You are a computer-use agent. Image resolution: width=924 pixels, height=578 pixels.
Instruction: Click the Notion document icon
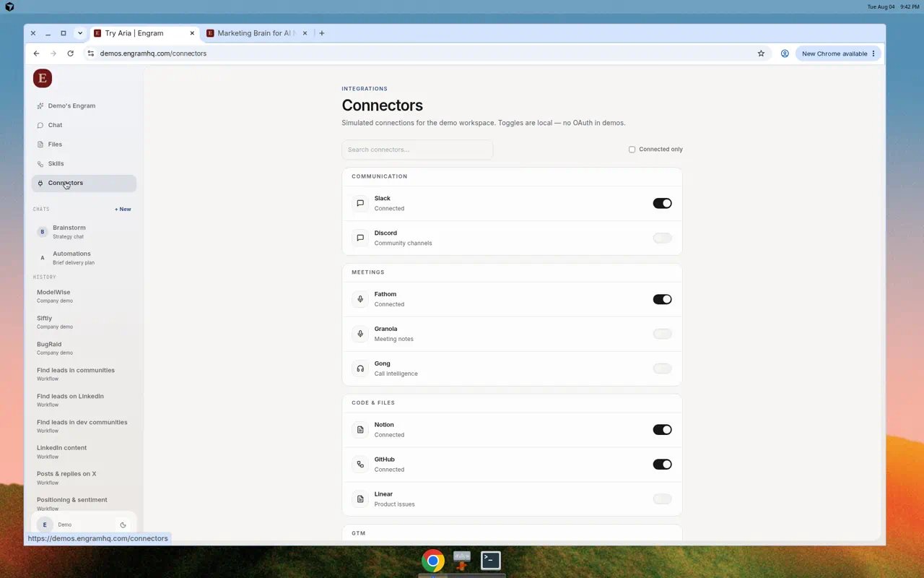360,430
